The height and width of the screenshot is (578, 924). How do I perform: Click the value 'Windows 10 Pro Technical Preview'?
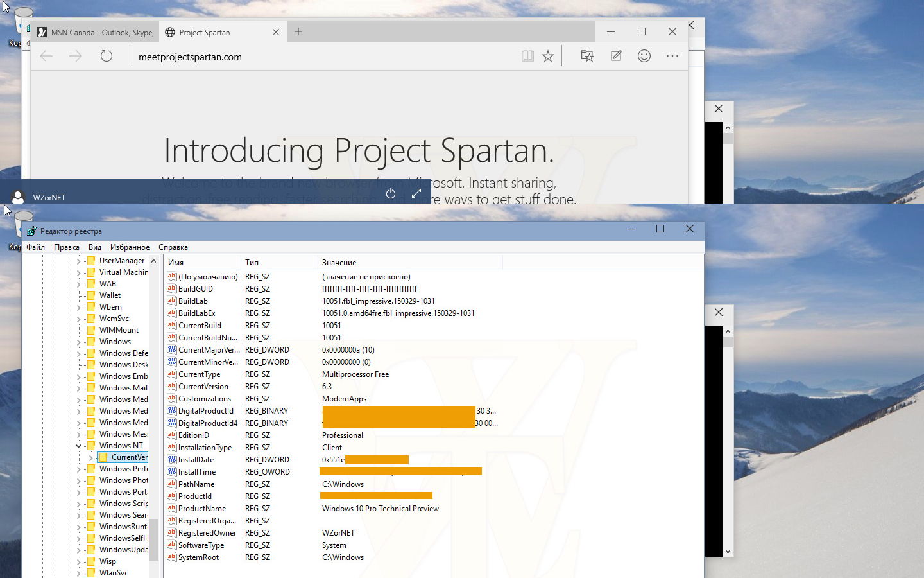coord(381,509)
